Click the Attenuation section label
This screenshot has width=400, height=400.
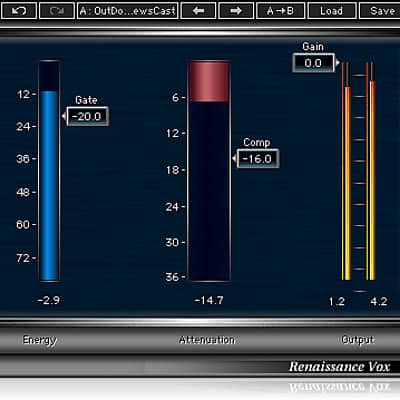point(207,340)
